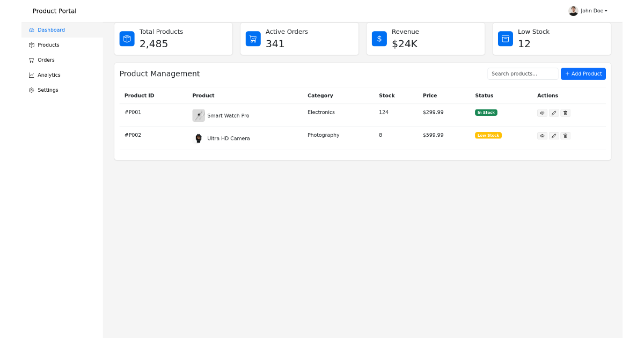Open Analytics using its chart icon
Screen dimensions: 644x338
pos(31,75)
